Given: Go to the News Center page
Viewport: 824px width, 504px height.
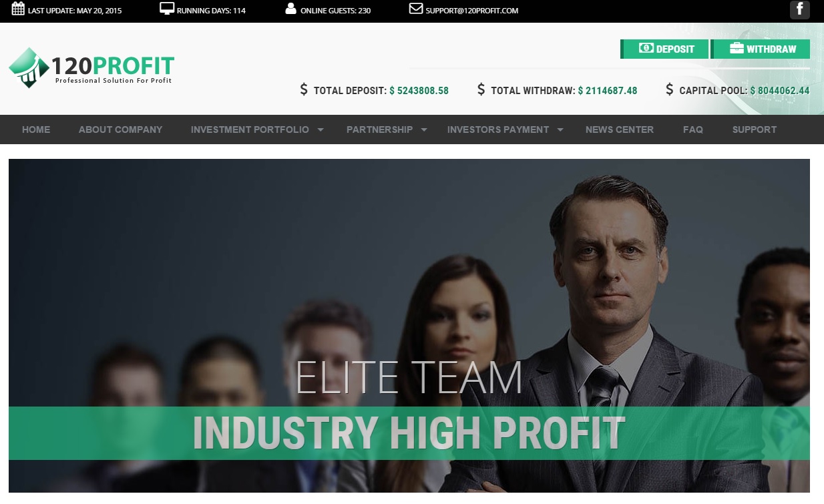Looking at the screenshot, I should (x=620, y=130).
